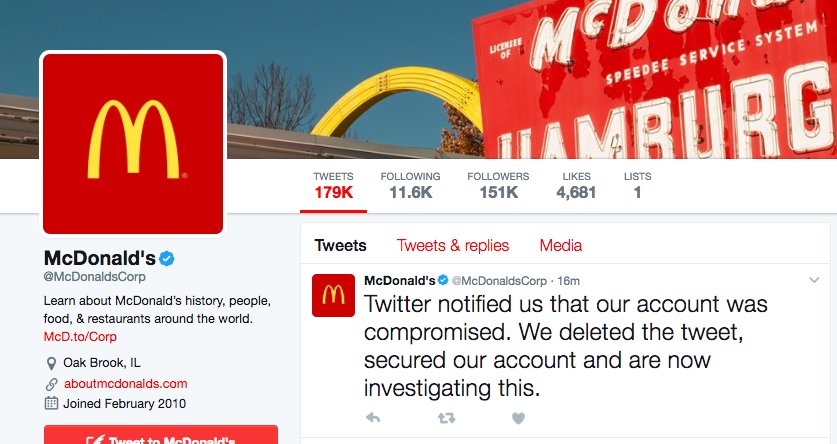Image resolution: width=837 pixels, height=444 pixels.
Task: Like the tweet with the heart icon
Action: click(518, 418)
